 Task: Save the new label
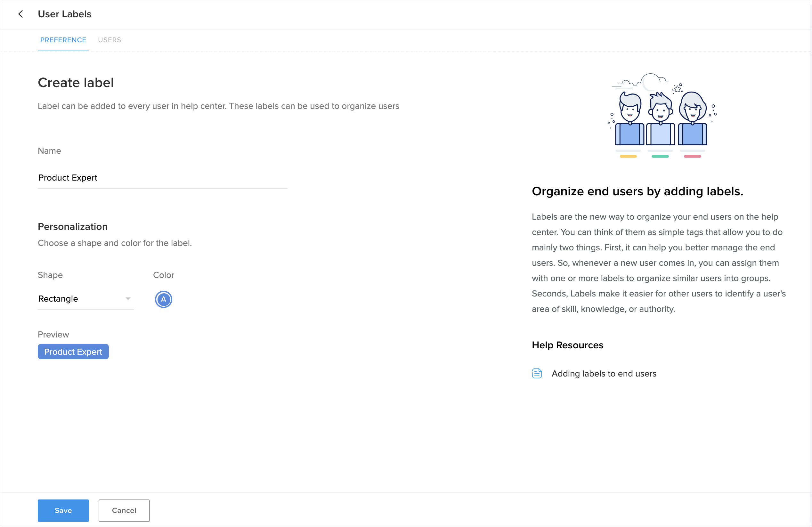coord(63,510)
